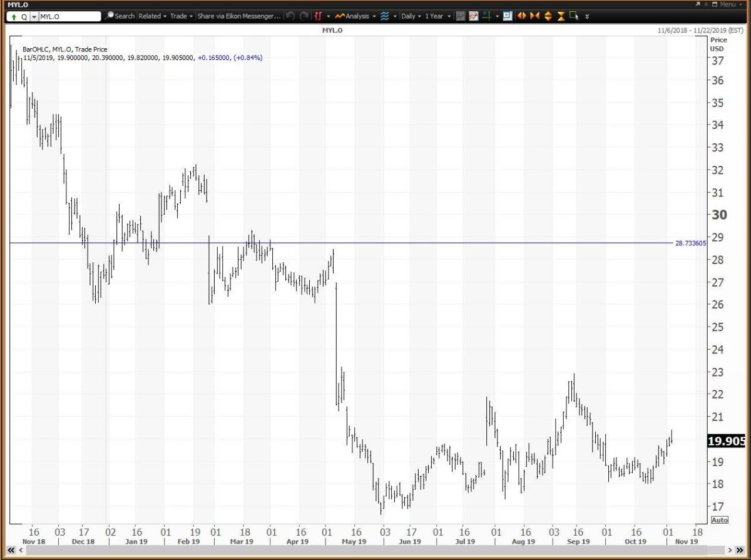Click Share via Eikon Messenger
This screenshot has width=751, height=560.
pos(239,16)
